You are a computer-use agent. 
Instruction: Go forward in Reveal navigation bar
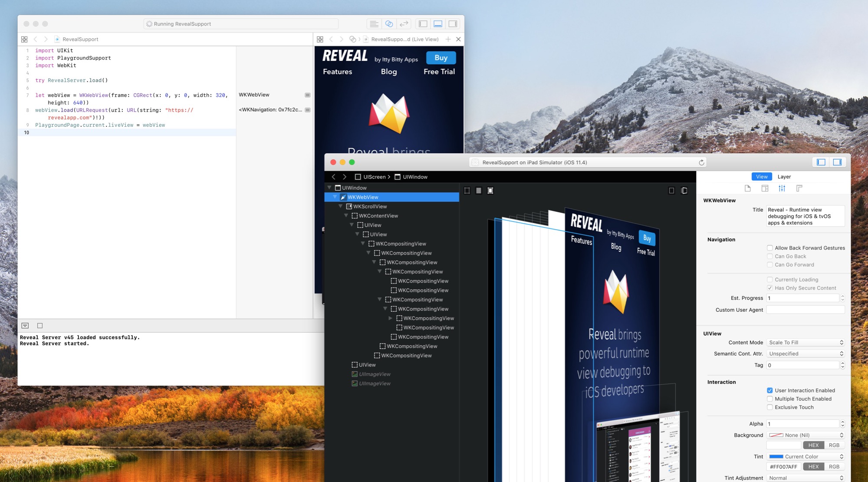345,177
